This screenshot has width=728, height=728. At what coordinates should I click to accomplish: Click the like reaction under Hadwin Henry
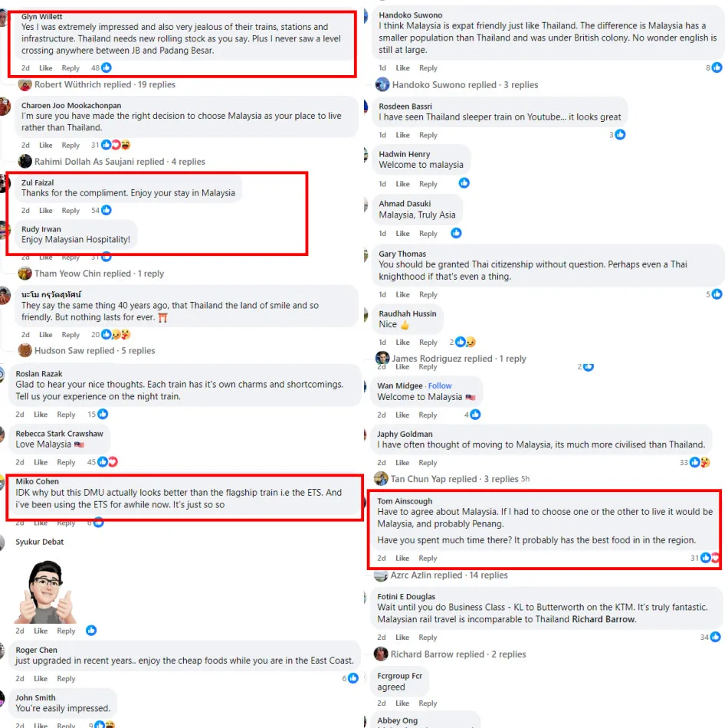464,183
